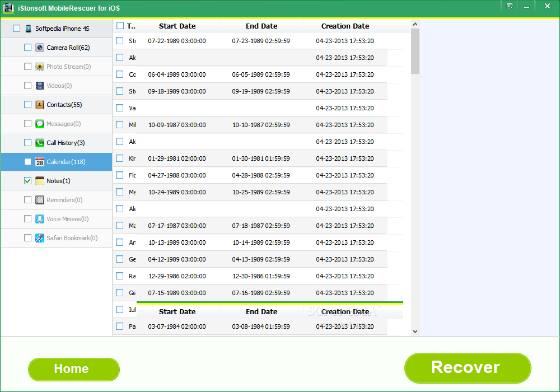Select the start date 10-24-1989 03:00:00
Viewport: 560px width, 392px height.
177,192
